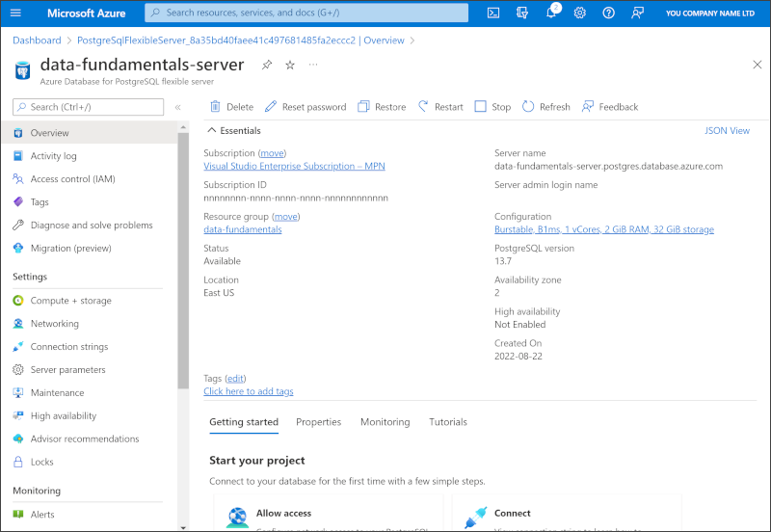Screen dimensions: 771x532
Task: Click the Access control (IAM) icon
Action: [x=18, y=179]
